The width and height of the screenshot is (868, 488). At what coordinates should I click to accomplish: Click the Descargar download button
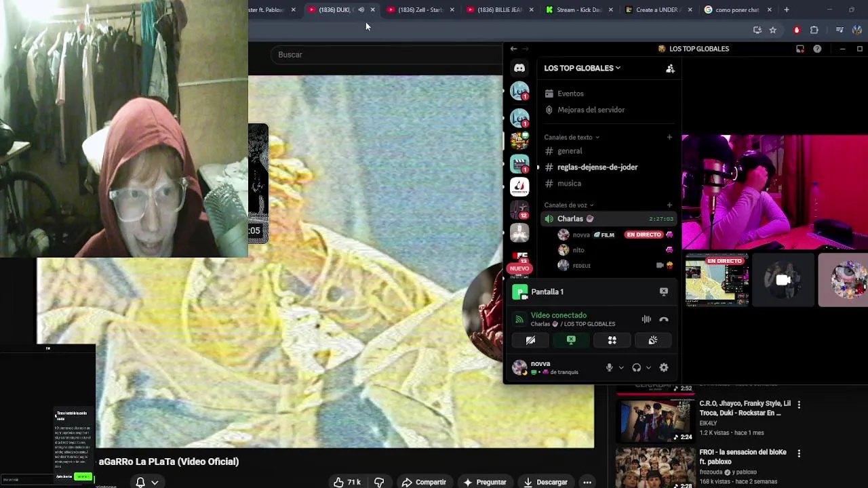click(545, 482)
